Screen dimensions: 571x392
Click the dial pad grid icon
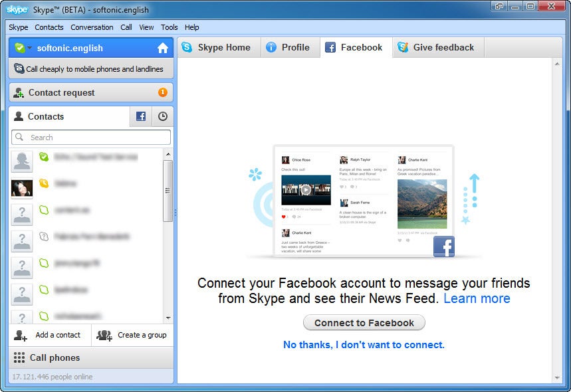tap(19, 358)
